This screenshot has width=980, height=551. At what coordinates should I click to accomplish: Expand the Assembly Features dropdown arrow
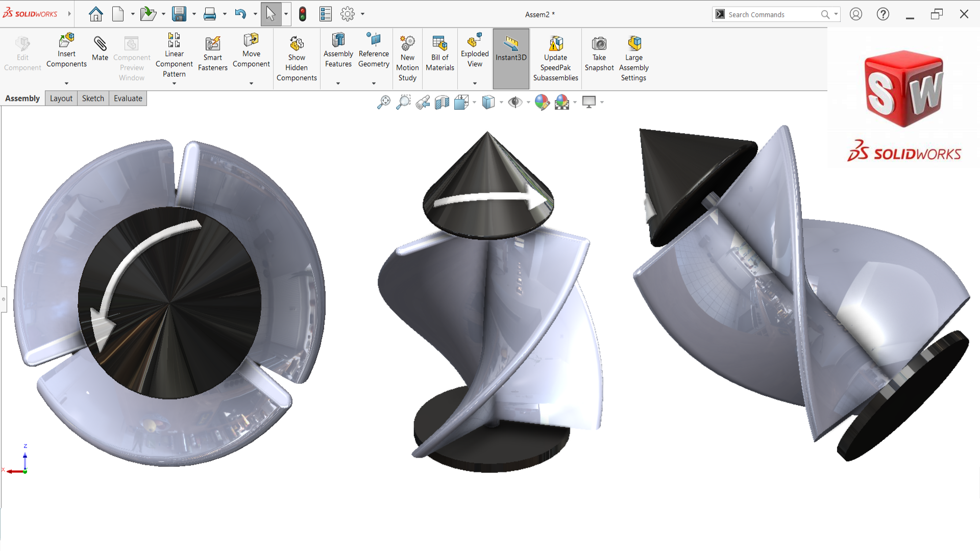click(338, 83)
